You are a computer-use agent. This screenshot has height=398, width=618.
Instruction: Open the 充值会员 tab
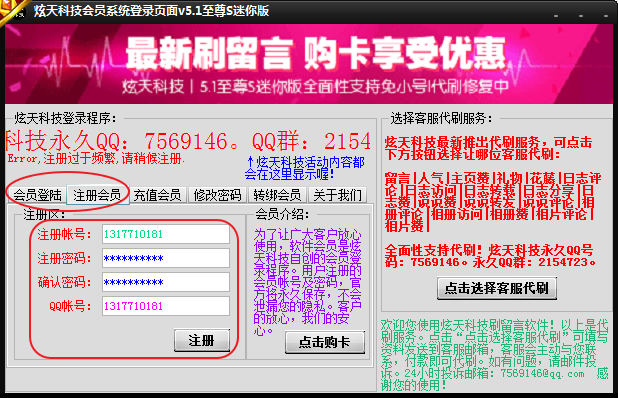pos(157,195)
